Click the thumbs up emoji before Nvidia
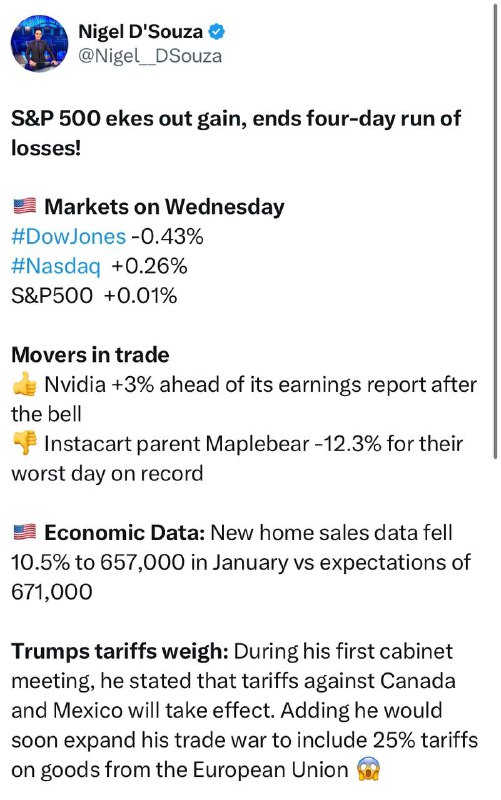Viewport: 501px width, 800px height. coord(24,384)
